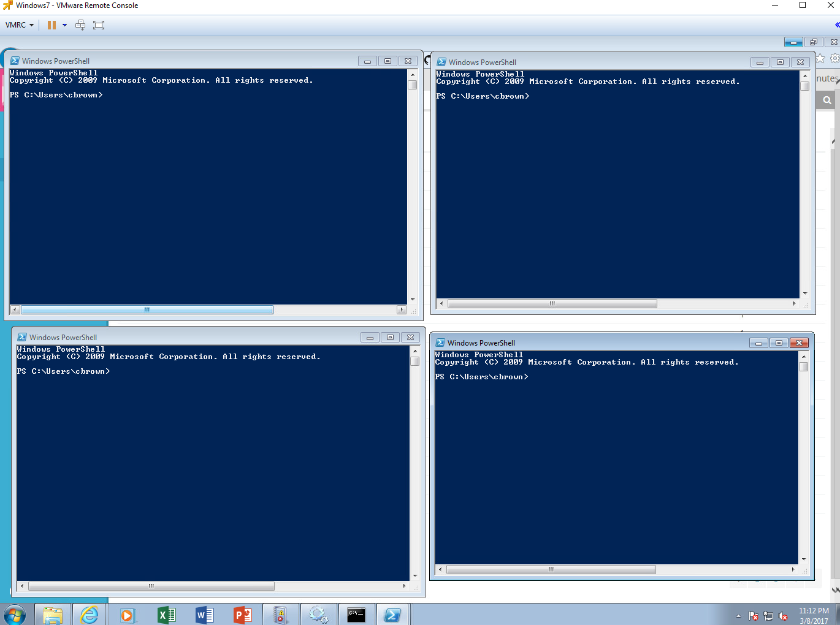This screenshot has width=840, height=625.
Task: Pause the virtual machine from VMRC toolbar
Action: (52, 25)
